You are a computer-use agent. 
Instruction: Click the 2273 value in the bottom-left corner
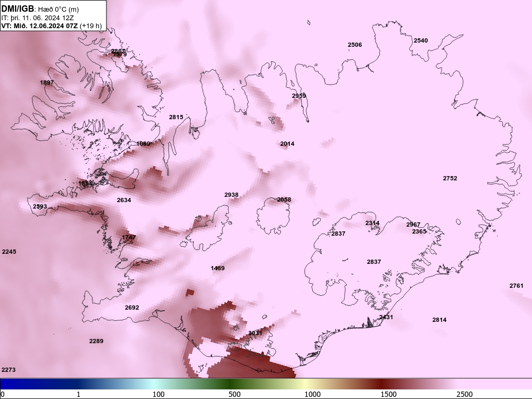point(9,370)
